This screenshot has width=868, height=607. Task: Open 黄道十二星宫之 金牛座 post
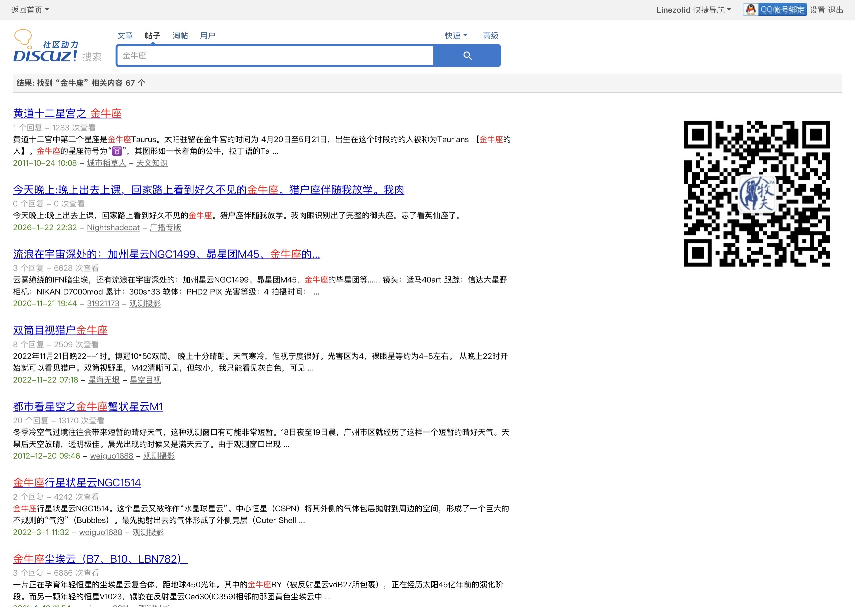[67, 113]
